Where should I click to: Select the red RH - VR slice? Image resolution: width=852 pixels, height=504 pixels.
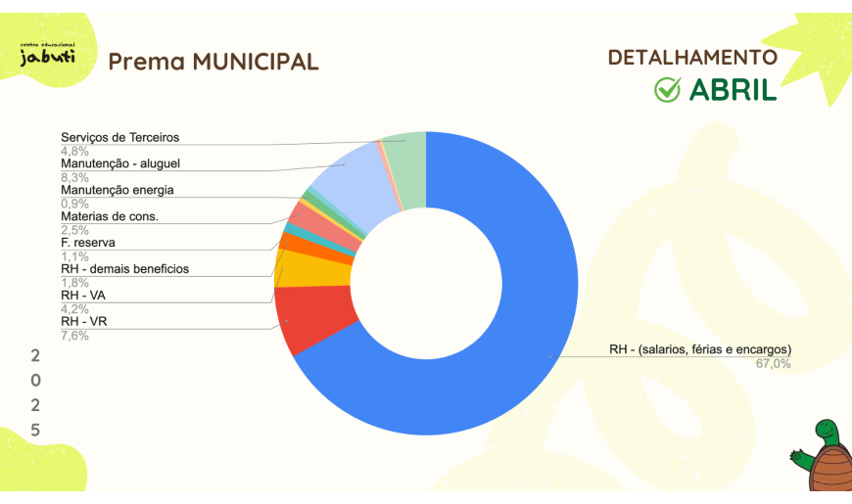pos(308,319)
